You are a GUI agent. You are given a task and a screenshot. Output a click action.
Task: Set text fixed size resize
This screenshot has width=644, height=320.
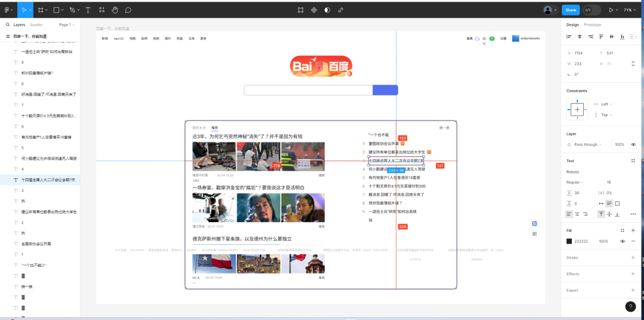[617, 203]
